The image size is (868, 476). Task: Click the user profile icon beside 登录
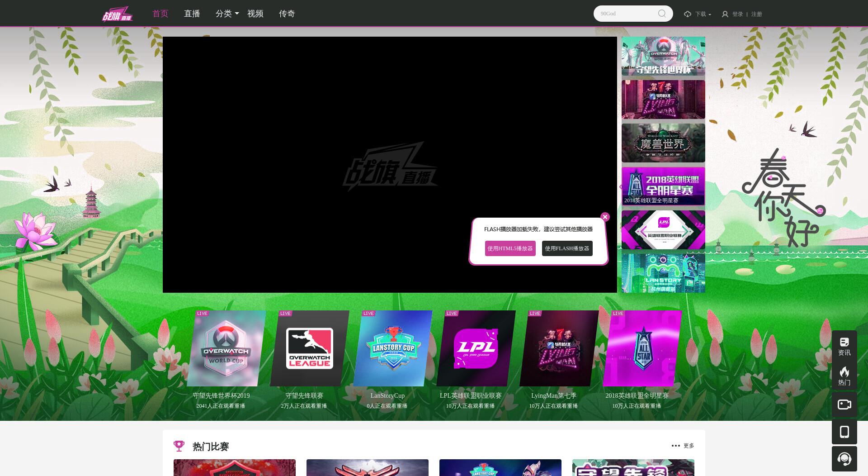(x=725, y=14)
